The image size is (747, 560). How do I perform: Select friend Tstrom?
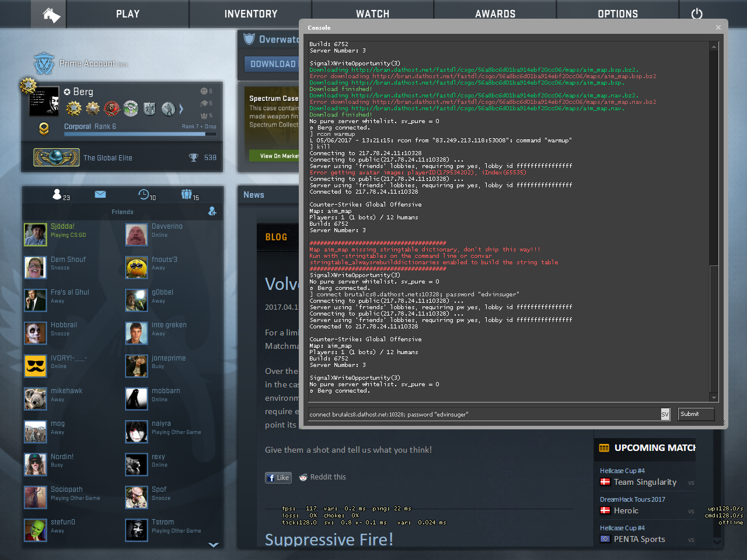click(x=173, y=530)
